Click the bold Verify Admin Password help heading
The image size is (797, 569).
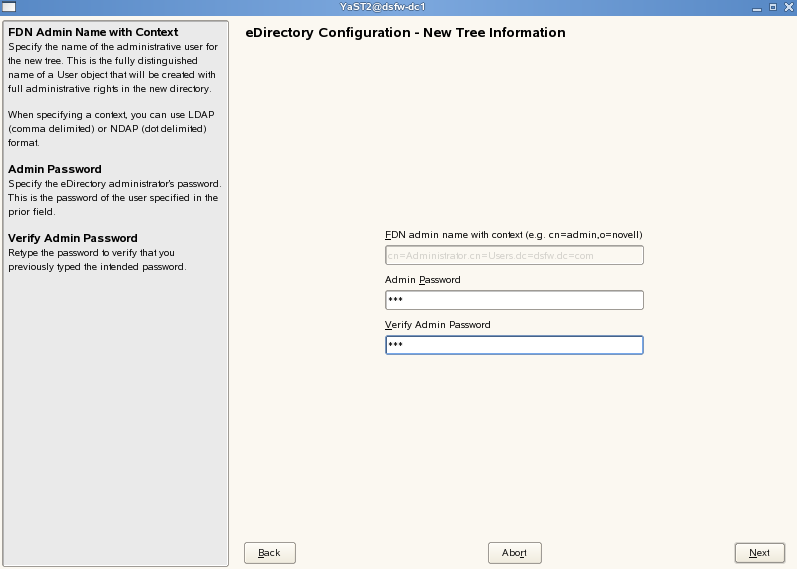pos(73,238)
